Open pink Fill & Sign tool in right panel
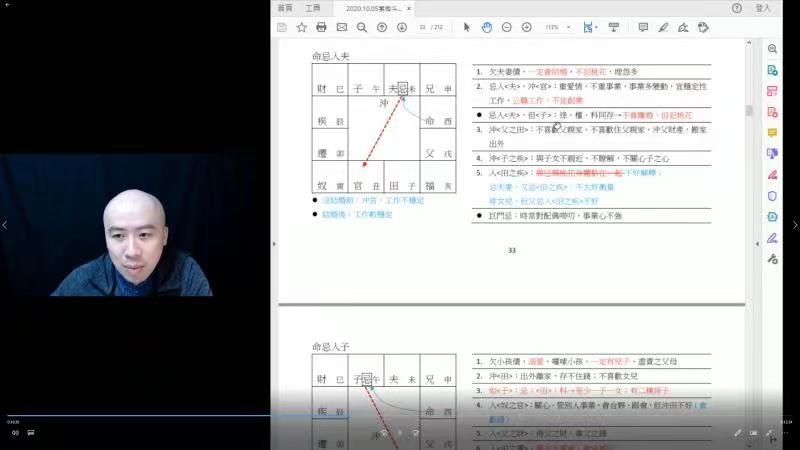This screenshot has height=450, width=800. point(772,175)
